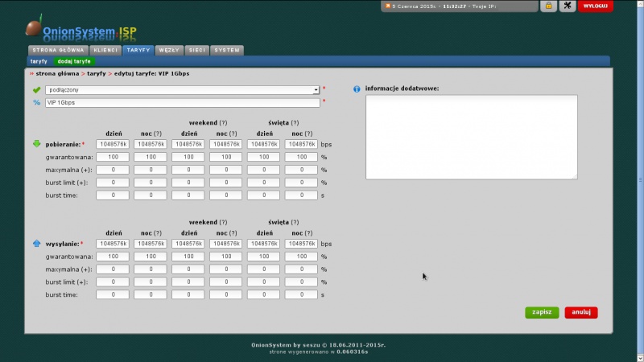
Task: Click wysyłanie burst limit weekend dzień field
Action: (188, 282)
